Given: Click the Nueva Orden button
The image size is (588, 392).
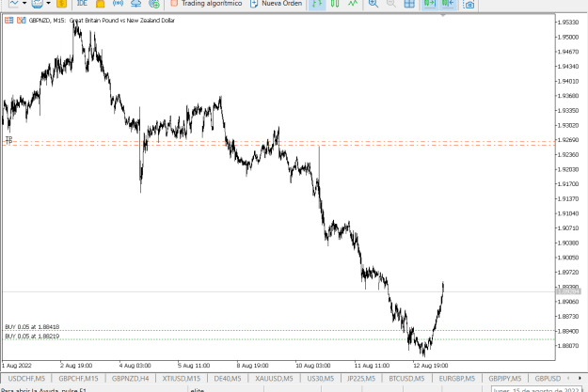Looking at the screenshot, I should click(277, 4).
